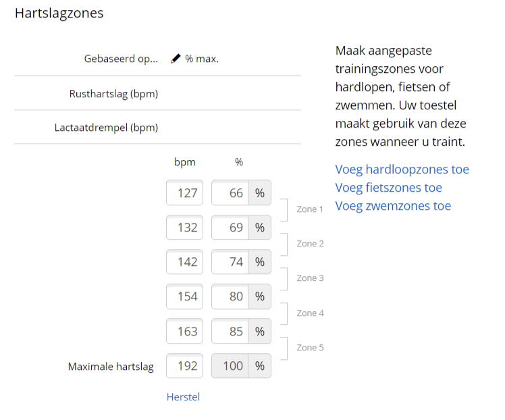Open the Voeg zwemzones toe link
Image resolution: width=505 pixels, height=420 pixels.
[393, 206]
